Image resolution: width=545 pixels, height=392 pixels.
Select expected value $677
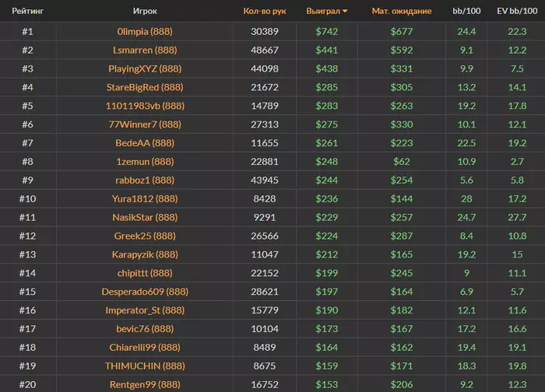(402, 32)
